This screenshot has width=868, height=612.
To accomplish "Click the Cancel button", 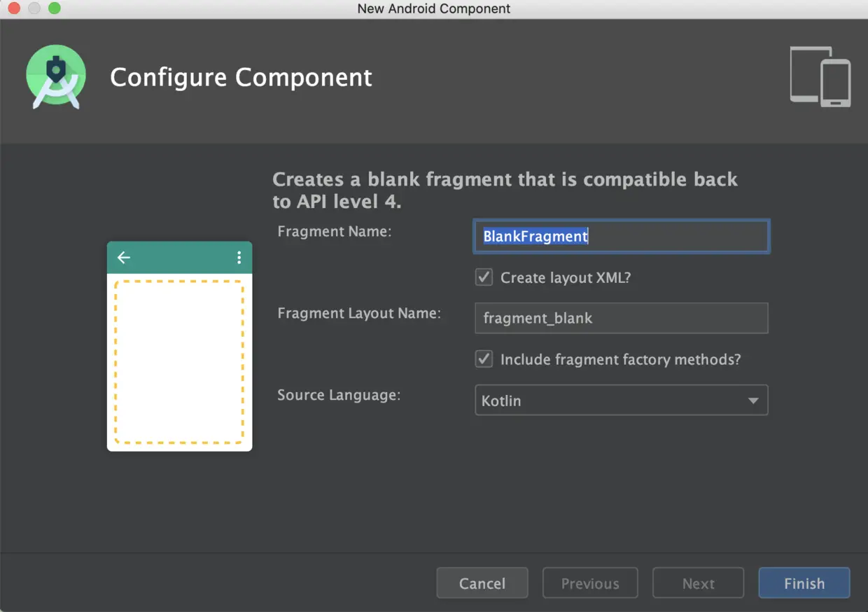I will [x=482, y=583].
